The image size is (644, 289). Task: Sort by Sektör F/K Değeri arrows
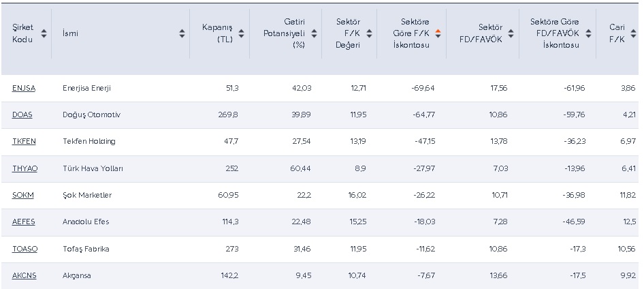coord(370,33)
